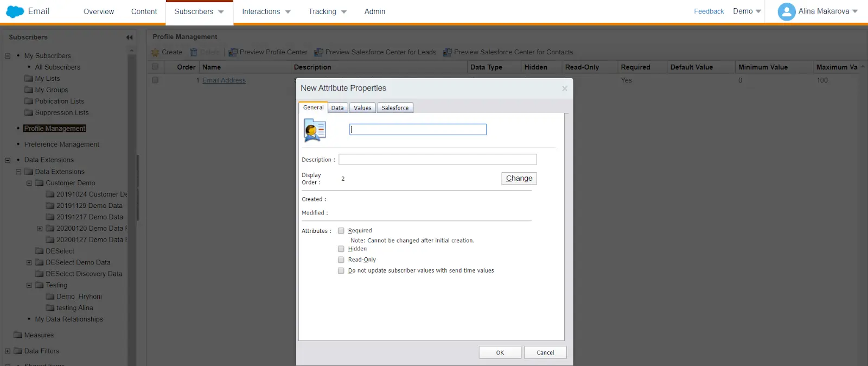The image size is (868, 366).
Task: Click Preview Salesforce Center for Leads icon
Action: (319, 52)
